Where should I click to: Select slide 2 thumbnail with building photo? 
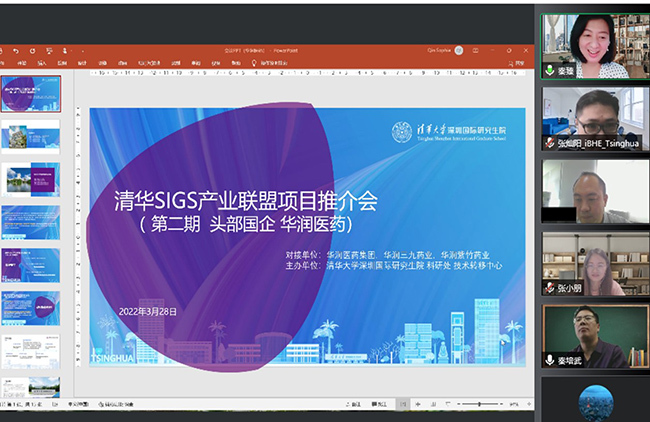pos(31,137)
